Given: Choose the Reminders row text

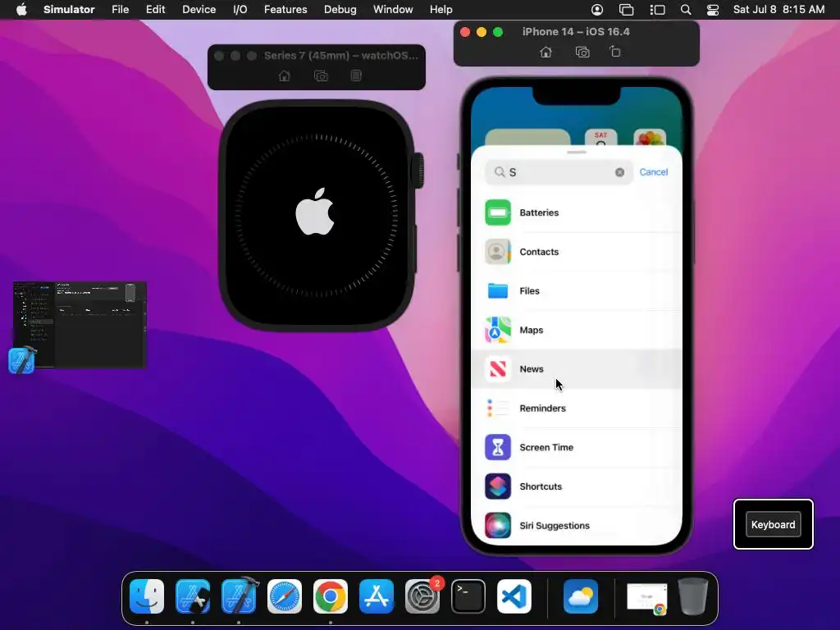Looking at the screenshot, I should [x=543, y=409].
